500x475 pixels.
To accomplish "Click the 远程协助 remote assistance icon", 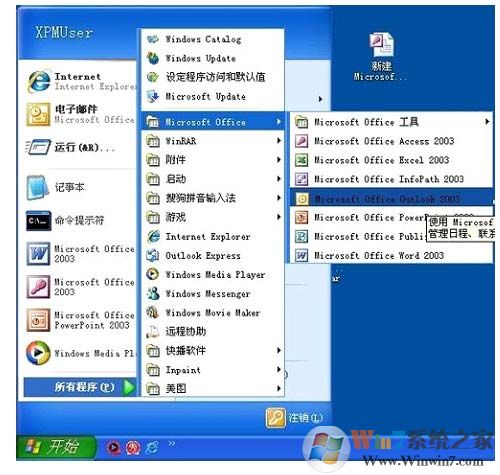I will point(153,331).
